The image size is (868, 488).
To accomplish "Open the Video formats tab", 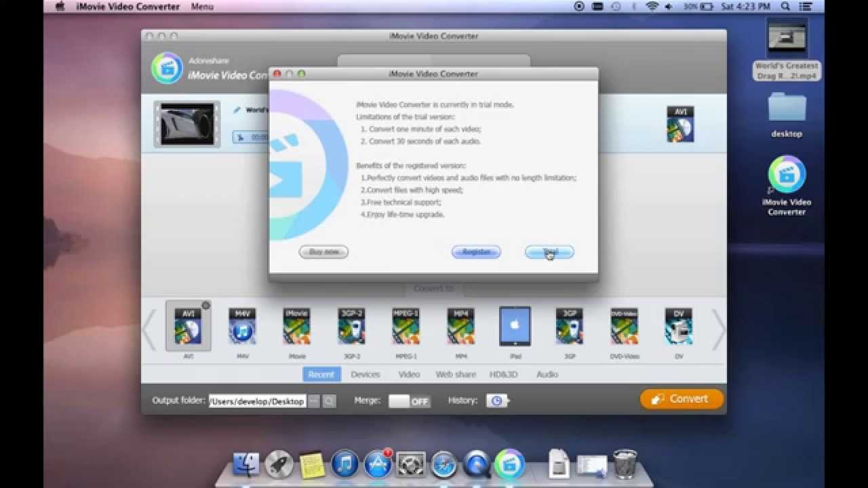I will 409,374.
